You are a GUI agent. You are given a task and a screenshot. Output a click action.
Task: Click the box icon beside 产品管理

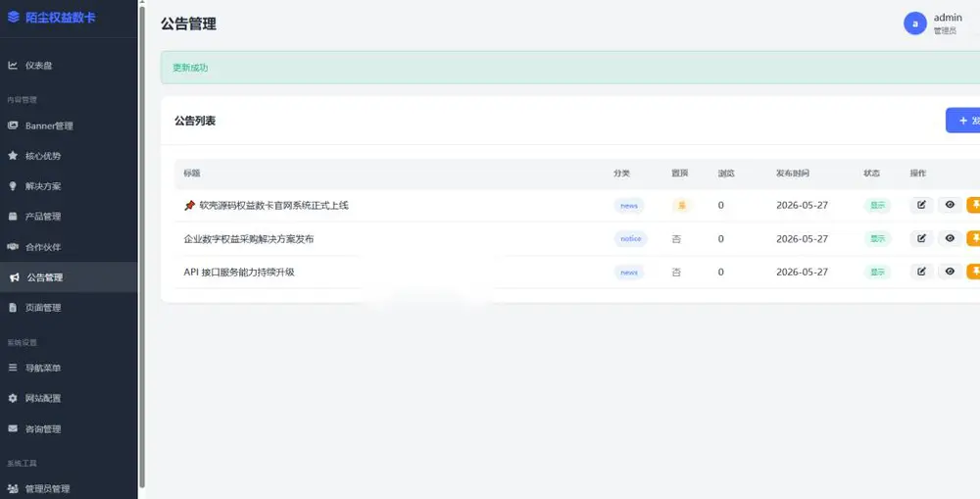pyautogui.click(x=13, y=217)
